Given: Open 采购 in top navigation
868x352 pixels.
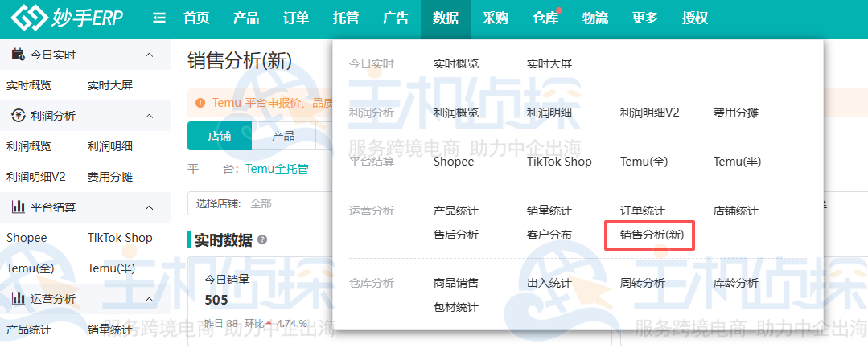Looking at the screenshot, I should tap(496, 18).
